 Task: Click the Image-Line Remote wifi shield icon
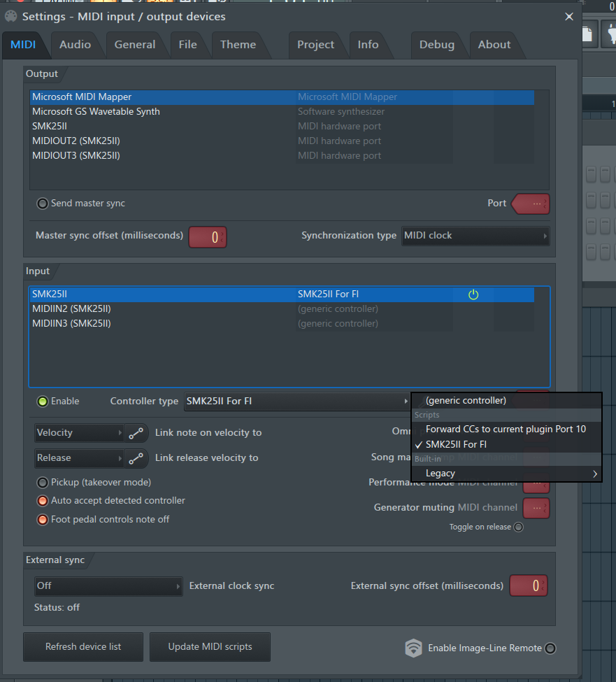[x=413, y=648]
